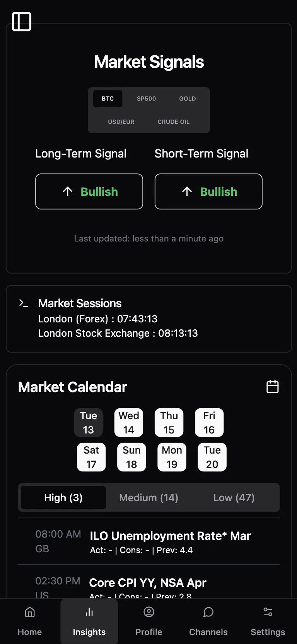This screenshot has width=297, height=644.
Task: Open ILO Unemployment Rate Mar event
Action: pyautogui.click(x=170, y=536)
